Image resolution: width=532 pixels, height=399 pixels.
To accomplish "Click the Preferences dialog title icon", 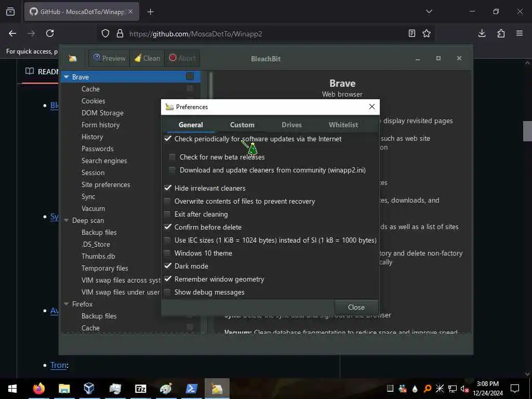I will 169,107.
